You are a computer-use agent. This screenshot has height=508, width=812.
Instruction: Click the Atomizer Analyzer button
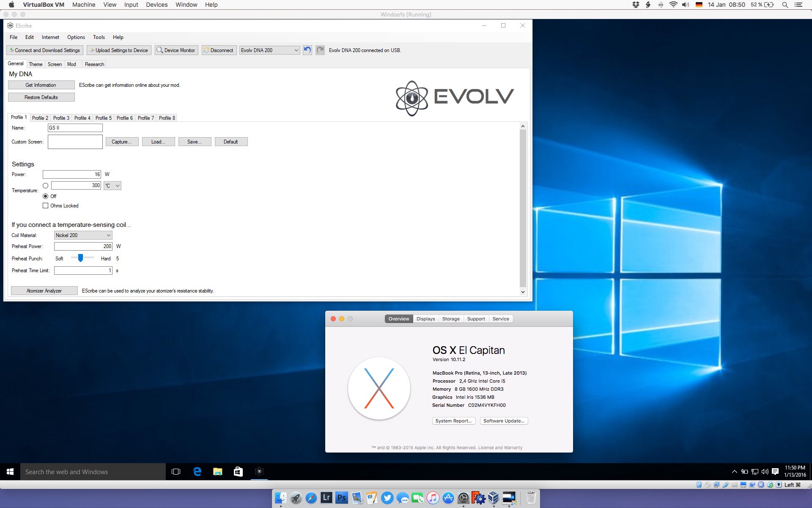pyautogui.click(x=44, y=291)
